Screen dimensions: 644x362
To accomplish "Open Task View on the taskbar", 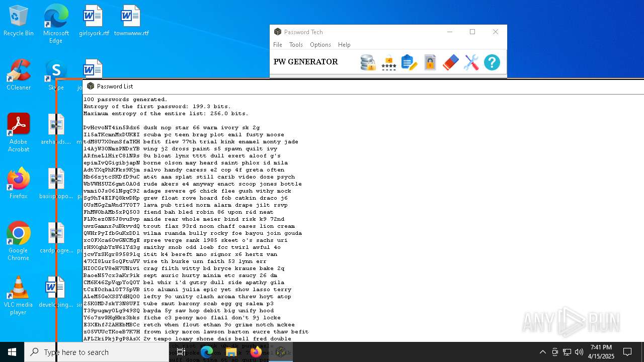I will pos(181,352).
